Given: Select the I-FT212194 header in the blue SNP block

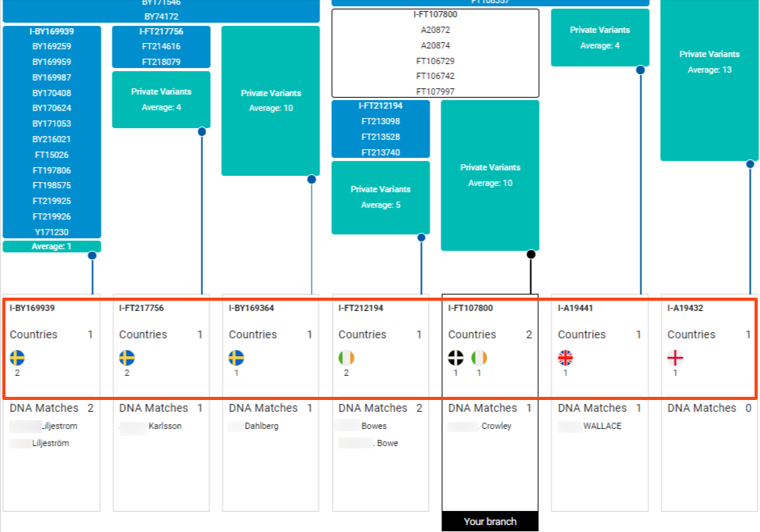Looking at the screenshot, I should [380, 105].
